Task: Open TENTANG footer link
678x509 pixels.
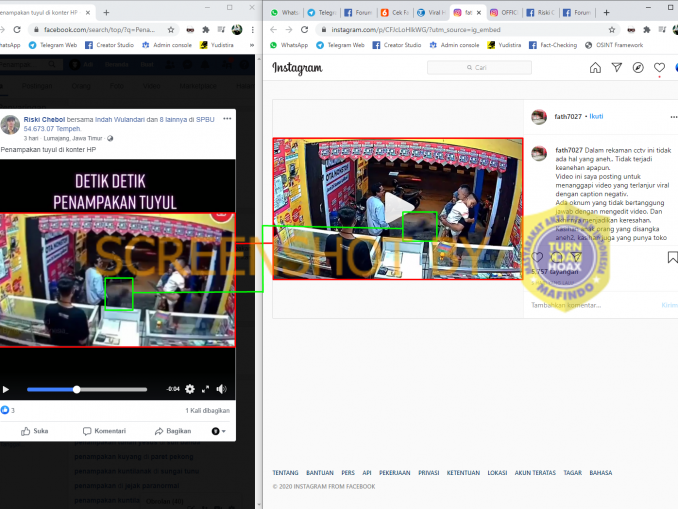Action: point(285,473)
